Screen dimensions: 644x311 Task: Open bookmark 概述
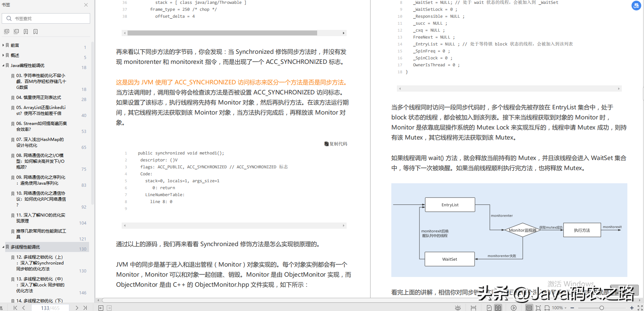(15, 55)
